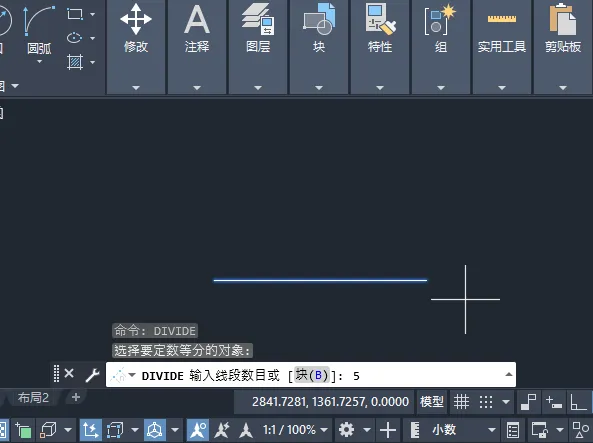This screenshot has width=593, height=443.
Task: Expand the hatch tool dropdown arrow
Action: pos(93,62)
